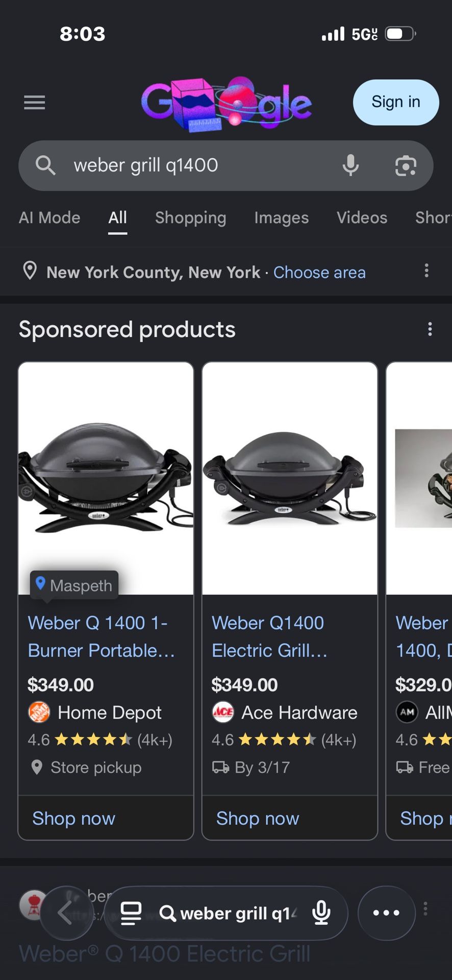452x980 pixels.
Task: Tap the voice search microphone in search box
Action: (x=350, y=166)
